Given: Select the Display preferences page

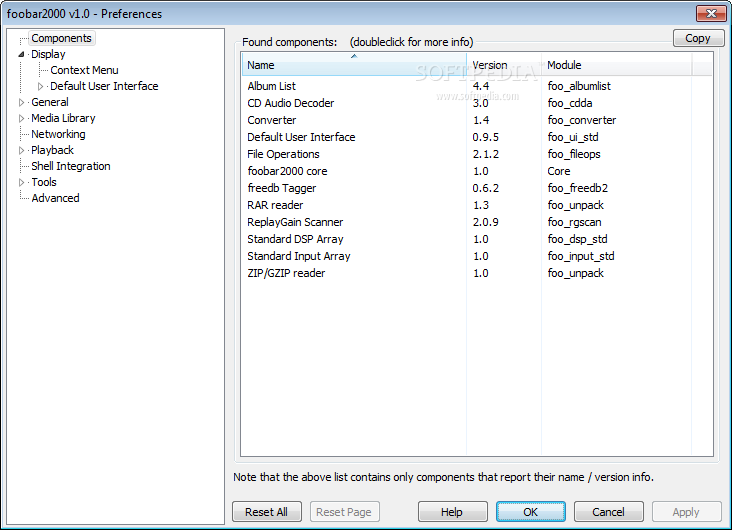Looking at the screenshot, I should click(x=48, y=54).
